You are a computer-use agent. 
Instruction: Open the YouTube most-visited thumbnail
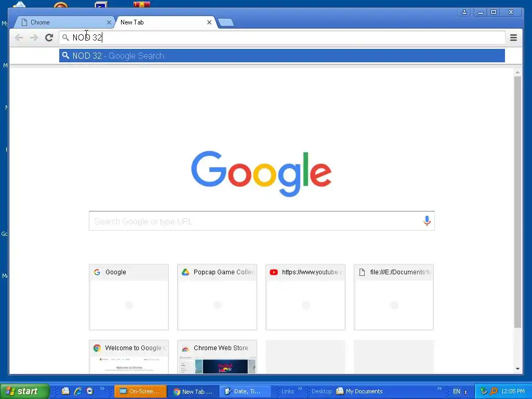[305, 297]
